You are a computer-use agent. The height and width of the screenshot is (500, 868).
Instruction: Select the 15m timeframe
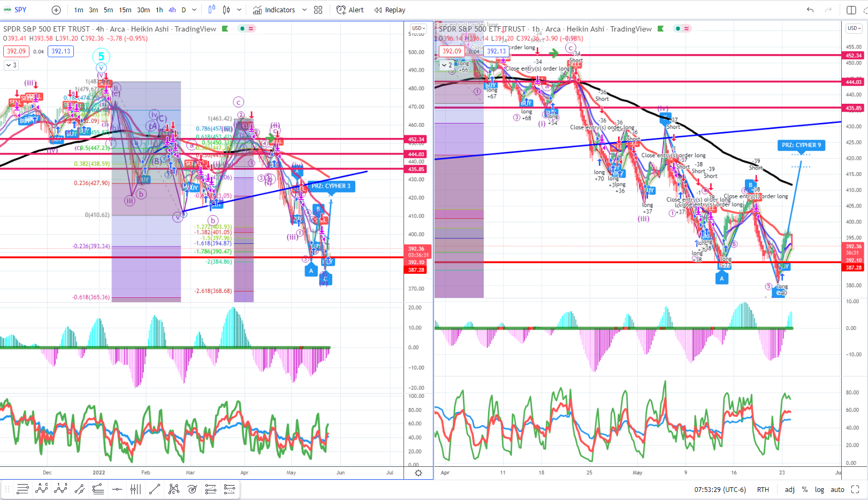pyautogui.click(x=125, y=10)
